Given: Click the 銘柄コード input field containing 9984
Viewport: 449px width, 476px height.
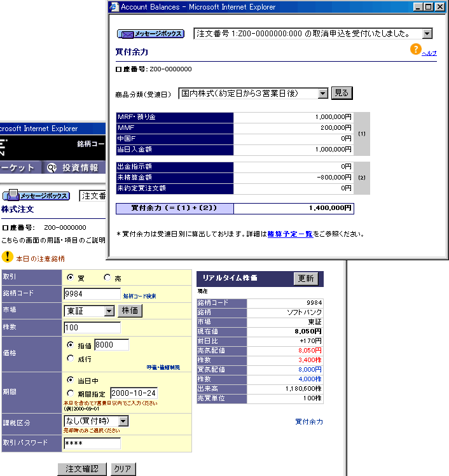Looking at the screenshot, I should pyautogui.click(x=92, y=294).
